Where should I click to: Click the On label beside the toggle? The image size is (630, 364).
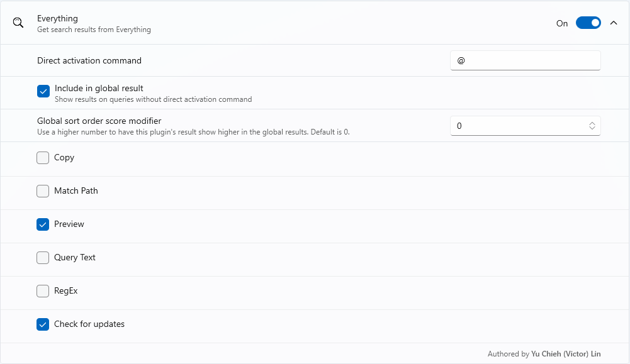tap(562, 23)
